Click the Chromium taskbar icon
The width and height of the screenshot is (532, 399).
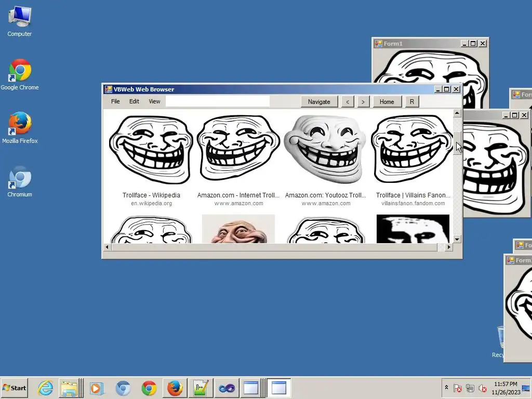click(123, 388)
